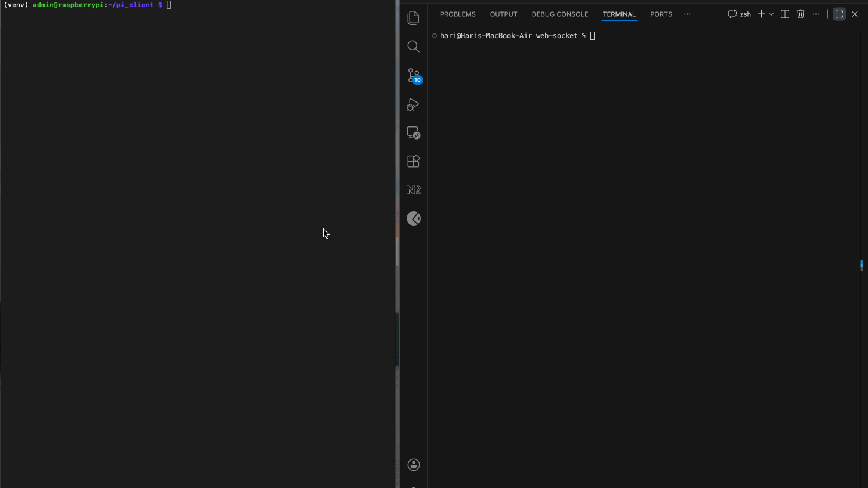
Task: Open terminal panel more actions menu
Action: 816,14
